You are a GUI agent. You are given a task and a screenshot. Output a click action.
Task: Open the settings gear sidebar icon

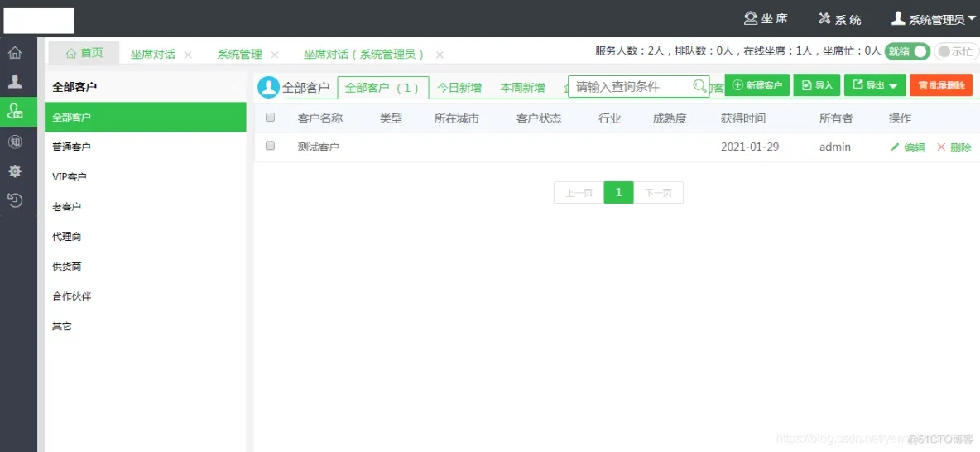point(15,171)
